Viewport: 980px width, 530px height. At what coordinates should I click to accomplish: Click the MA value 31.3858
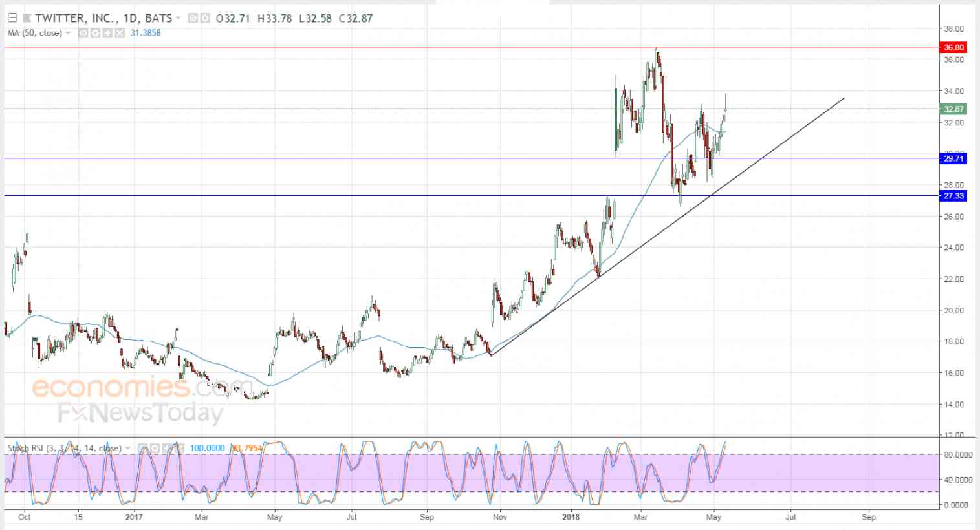146,33
